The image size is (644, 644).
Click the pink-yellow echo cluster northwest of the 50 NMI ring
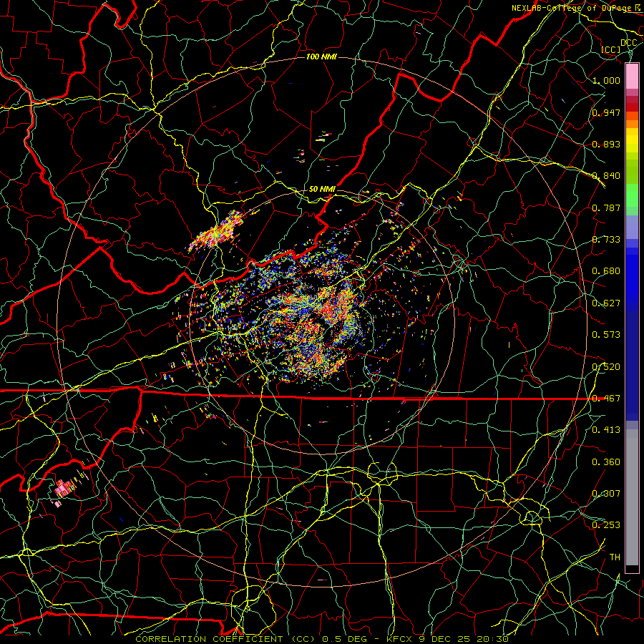coord(215,232)
